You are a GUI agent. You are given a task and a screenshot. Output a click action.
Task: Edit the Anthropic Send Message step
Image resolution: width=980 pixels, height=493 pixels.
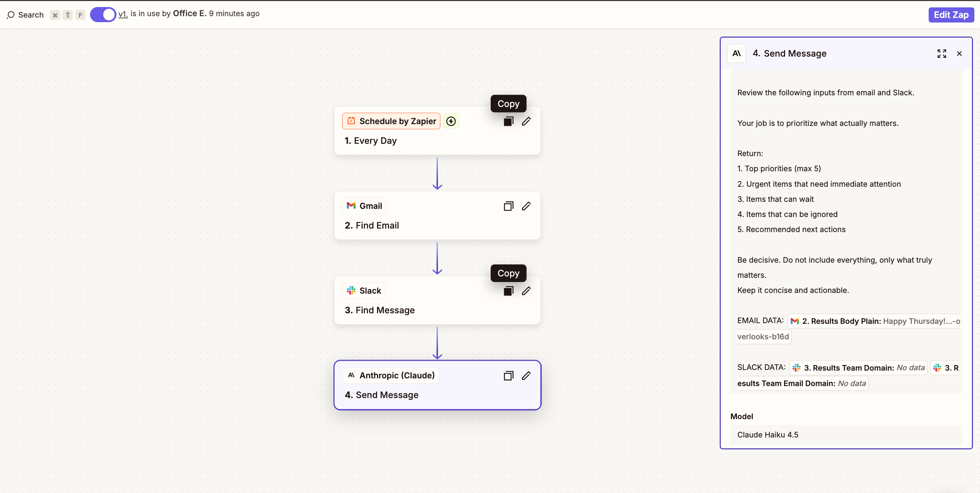click(x=526, y=376)
